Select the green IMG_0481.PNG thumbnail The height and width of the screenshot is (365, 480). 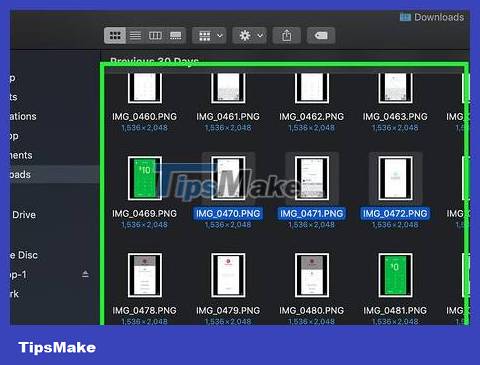point(395,275)
